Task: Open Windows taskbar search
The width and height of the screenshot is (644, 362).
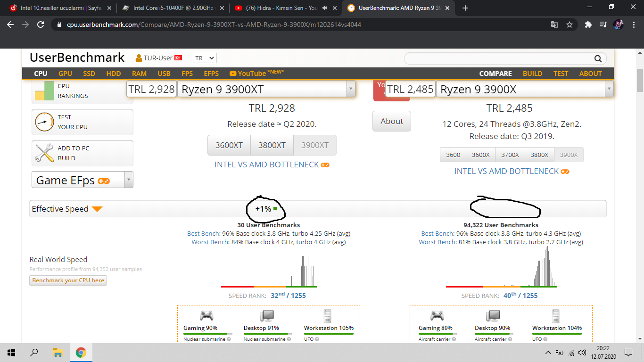Action: pos(34,352)
